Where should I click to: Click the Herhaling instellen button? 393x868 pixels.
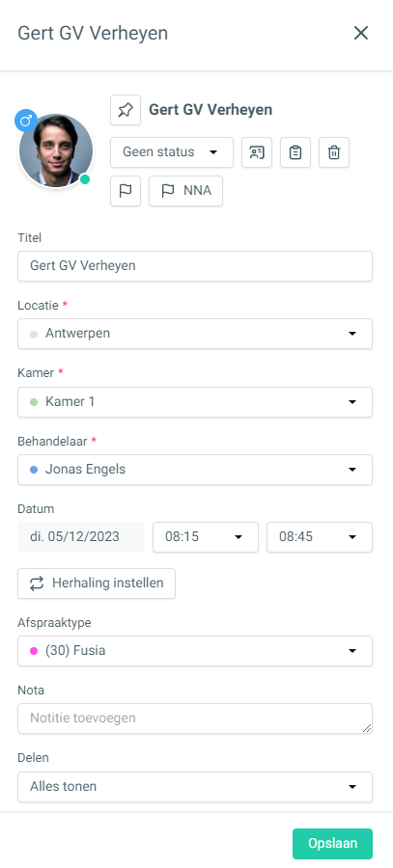pos(97,583)
